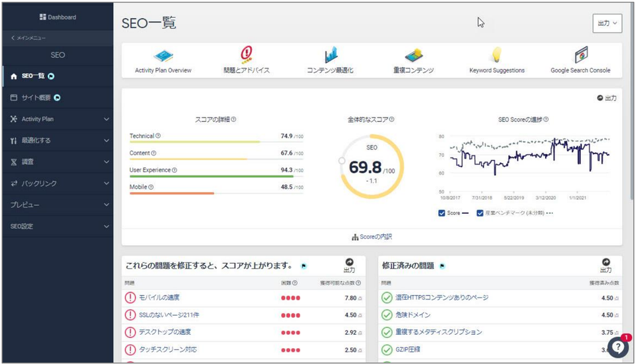
Task: Click the サイト概要 sidebar icon
Action: (x=14, y=98)
